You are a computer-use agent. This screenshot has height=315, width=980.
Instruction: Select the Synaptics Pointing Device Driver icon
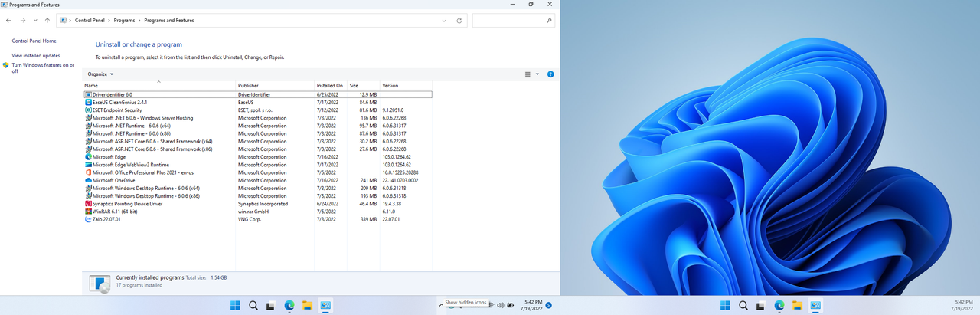point(88,204)
